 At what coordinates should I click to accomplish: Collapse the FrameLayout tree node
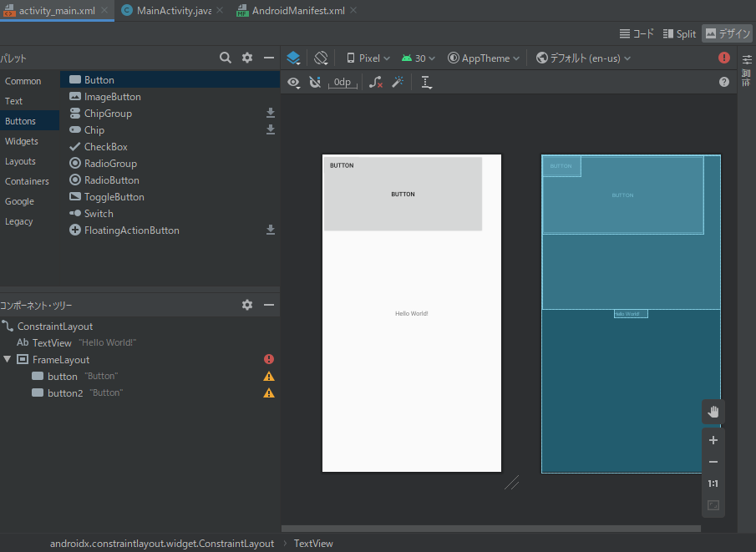coord(8,359)
